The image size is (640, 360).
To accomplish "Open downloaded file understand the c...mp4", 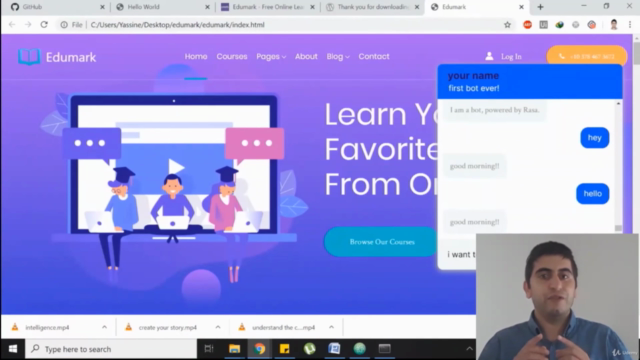I will [283, 327].
